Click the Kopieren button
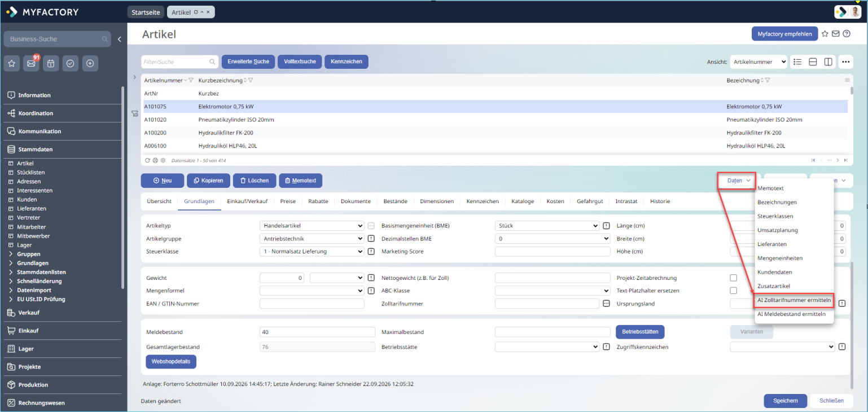This screenshot has width=868, height=412. (x=208, y=181)
